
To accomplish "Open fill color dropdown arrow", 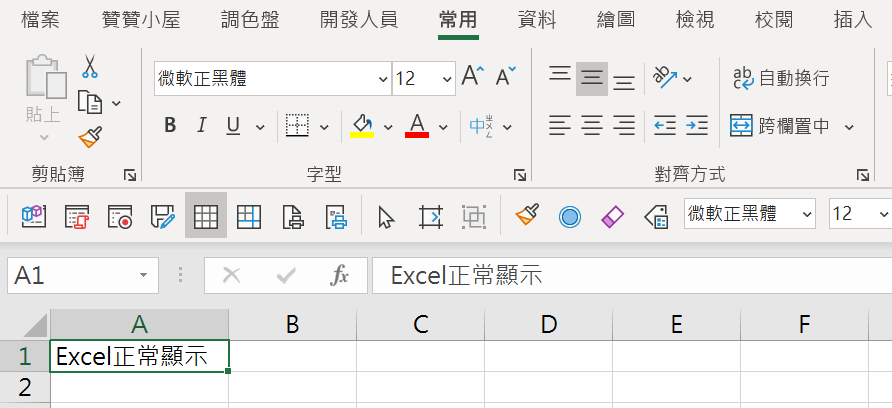I will 388,127.
